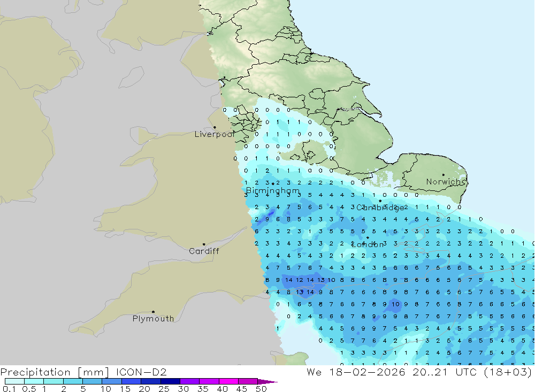Viewport: 535px width, 392px height.
Task: Click the ICON-D2 model name
Action: [141, 372]
